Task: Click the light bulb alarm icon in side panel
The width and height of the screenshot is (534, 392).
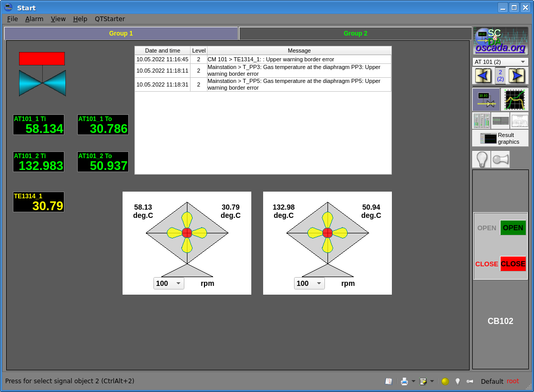Action: 481,160
